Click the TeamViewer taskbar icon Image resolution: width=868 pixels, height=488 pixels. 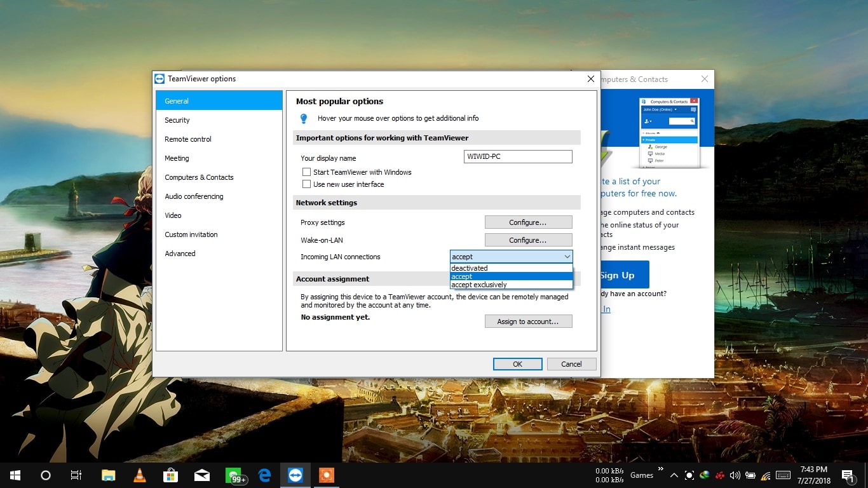point(295,475)
